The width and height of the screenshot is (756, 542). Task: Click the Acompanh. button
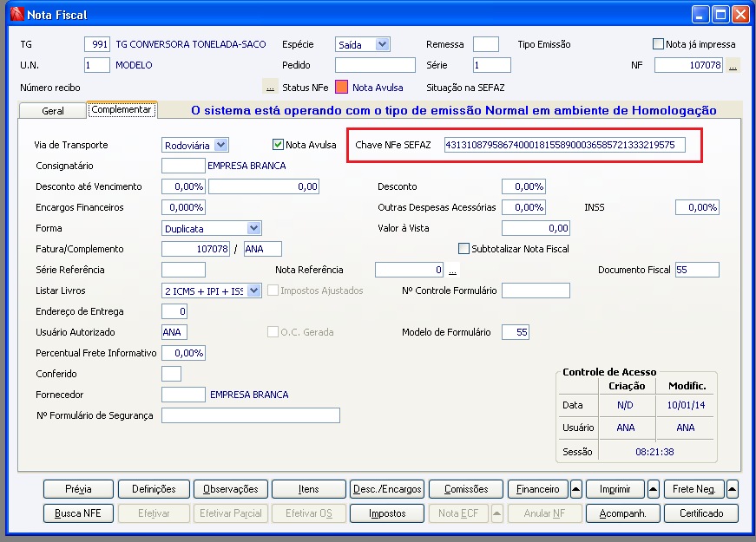[622, 513]
